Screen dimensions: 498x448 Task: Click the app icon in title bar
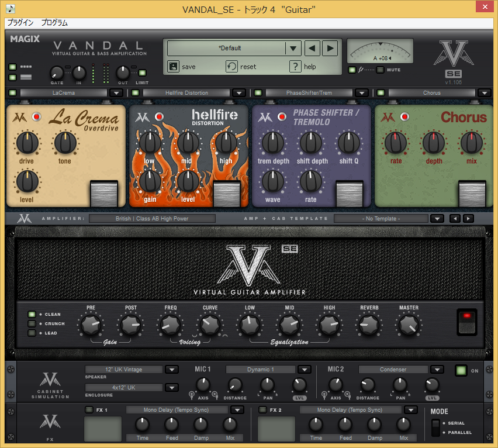[11, 9]
